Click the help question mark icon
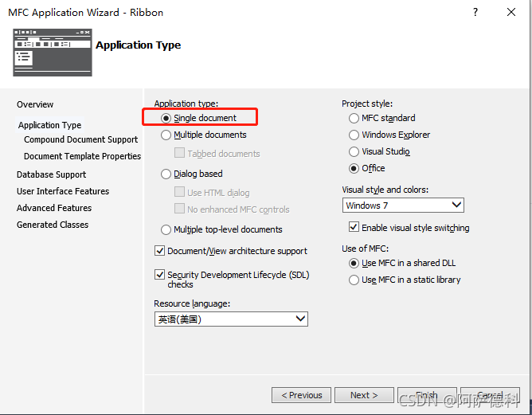Screen dimensions: 532x415 pyautogui.click(x=475, y=12)
